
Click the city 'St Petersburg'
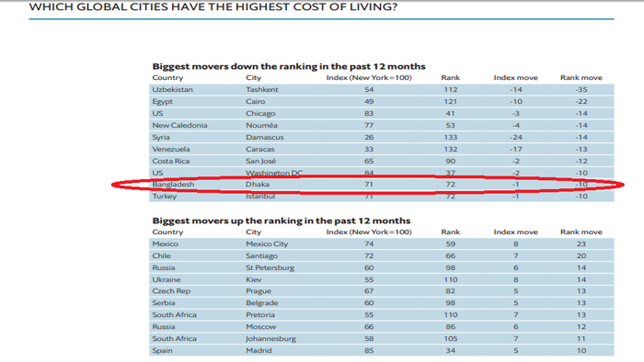pyautogui.click(x=270, y=267)
